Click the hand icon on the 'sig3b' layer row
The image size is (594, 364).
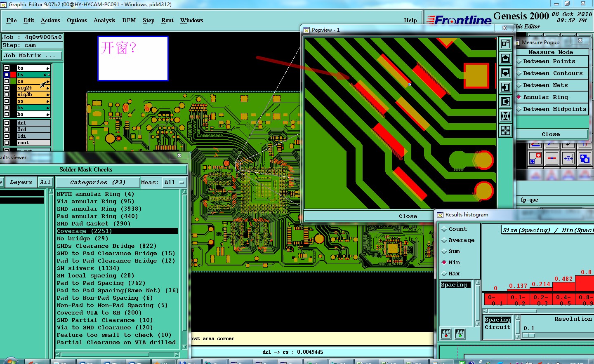coord(48,94)
